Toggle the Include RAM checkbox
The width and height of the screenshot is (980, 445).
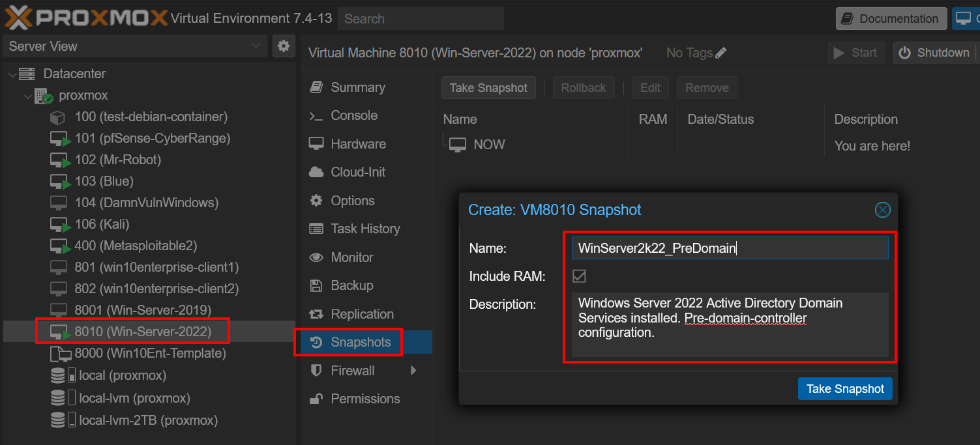[579, 276]
